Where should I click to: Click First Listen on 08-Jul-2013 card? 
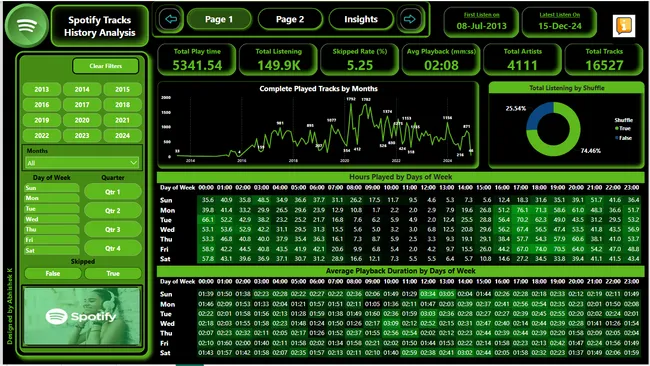point(481,22)
